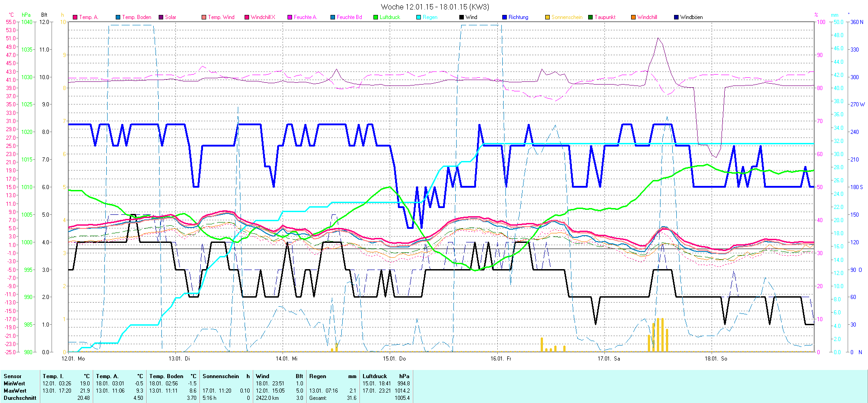The width and height of the screenshot is (868, 403).
Task: Click the chart title Woche 12.01.15 - 18.01.15
Action: pos(434,7)
